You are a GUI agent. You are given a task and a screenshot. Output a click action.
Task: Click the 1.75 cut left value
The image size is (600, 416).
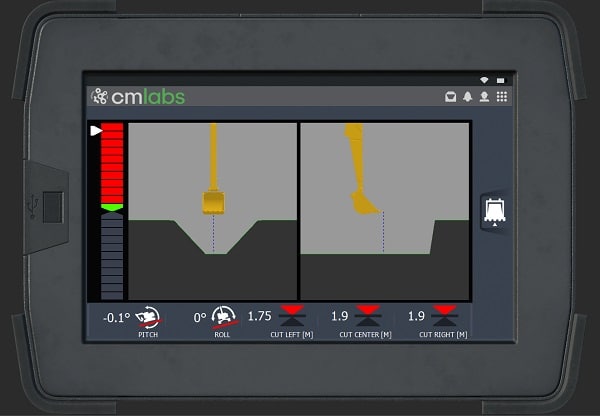pos(259,316)
